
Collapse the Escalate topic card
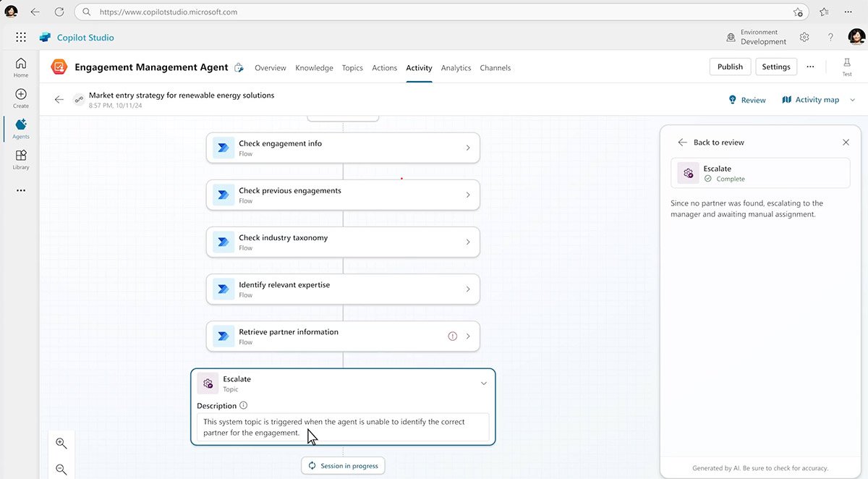pyautogui.click(x=484, y=383)
